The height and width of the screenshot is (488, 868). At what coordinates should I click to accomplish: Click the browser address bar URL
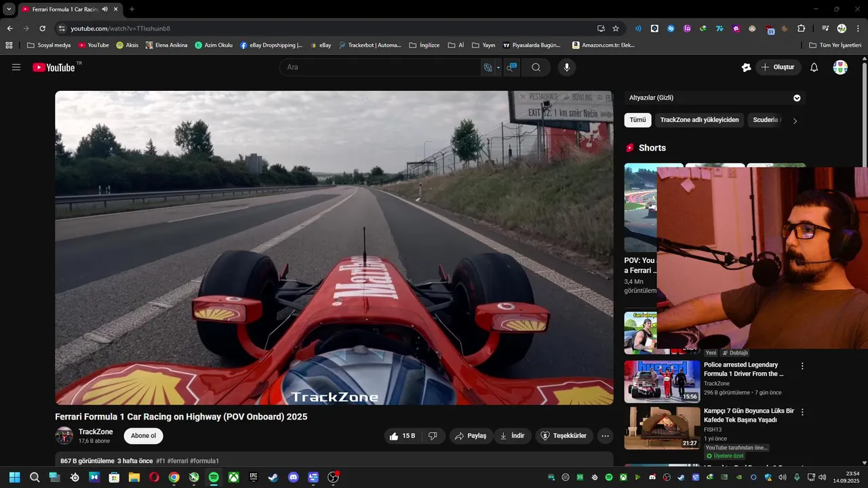pos(121,28)
